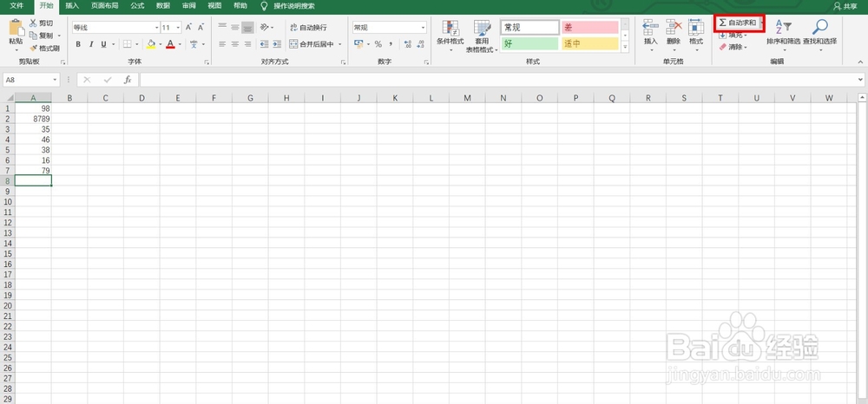Increase decimal places

coord(408,44)
